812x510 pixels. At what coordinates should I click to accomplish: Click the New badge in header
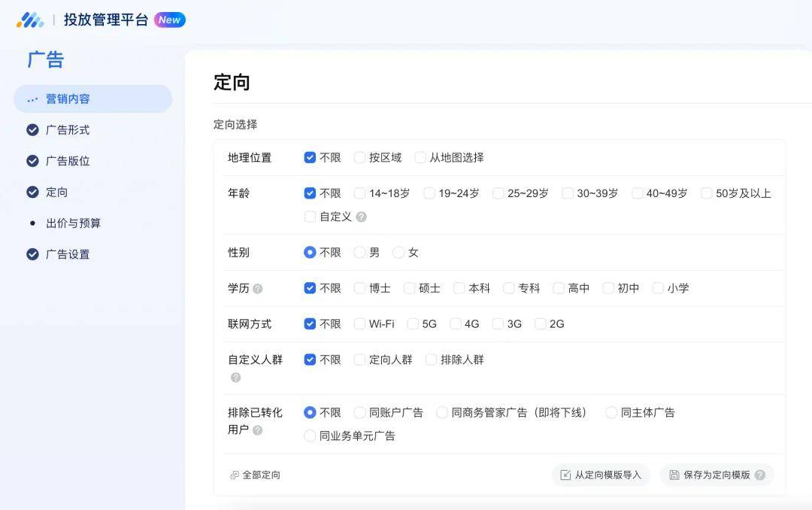point(170,20)
